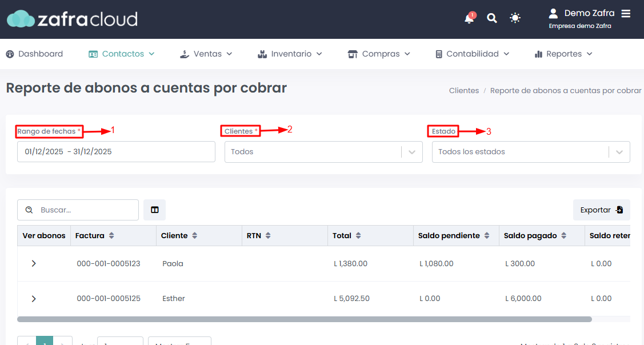Sort by Factura column
The image size is (644, 345).
click(x=111, y=236)
